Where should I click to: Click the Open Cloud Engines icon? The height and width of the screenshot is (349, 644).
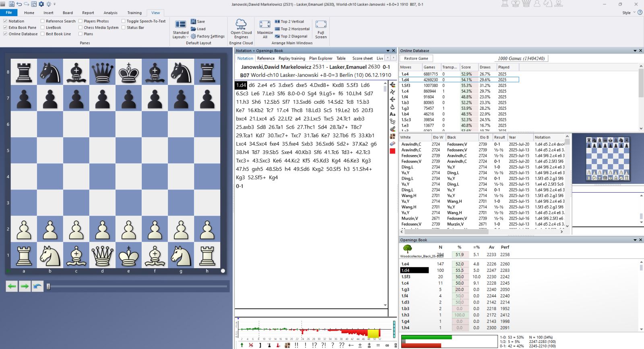241,24
